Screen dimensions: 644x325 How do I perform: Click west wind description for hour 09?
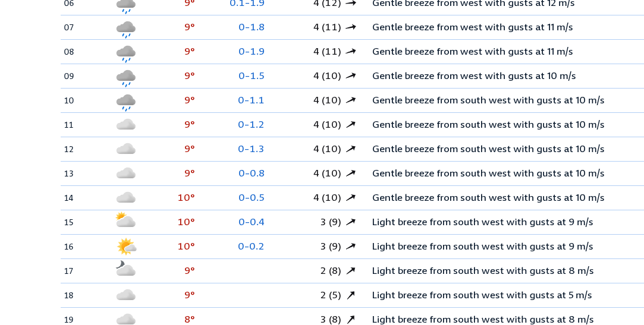click(x=473, y=76)
